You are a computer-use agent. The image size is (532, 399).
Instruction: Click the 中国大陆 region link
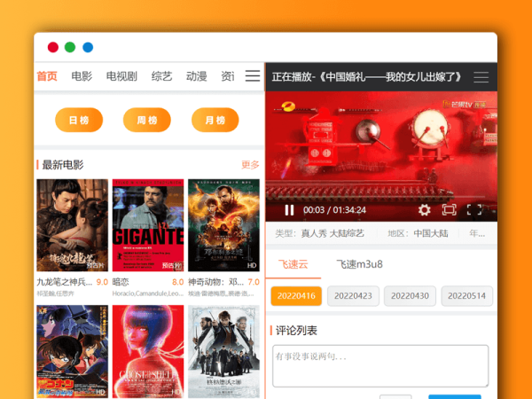[431, 233]
